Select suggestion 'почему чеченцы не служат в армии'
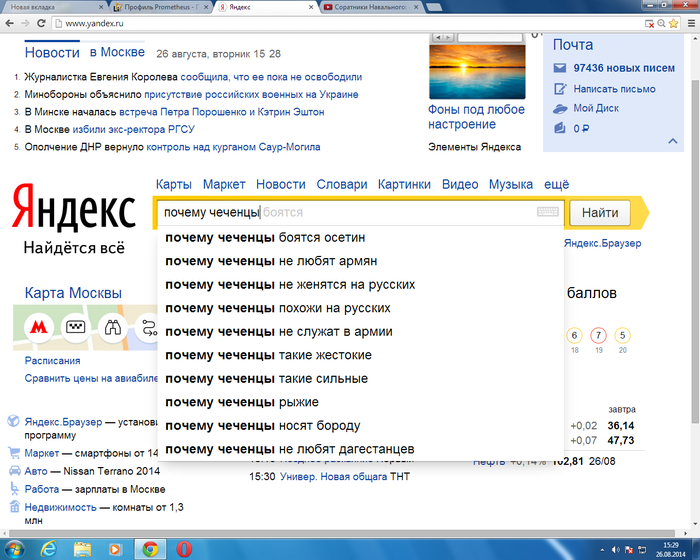700x560 pixels. [x=361, y=332]
